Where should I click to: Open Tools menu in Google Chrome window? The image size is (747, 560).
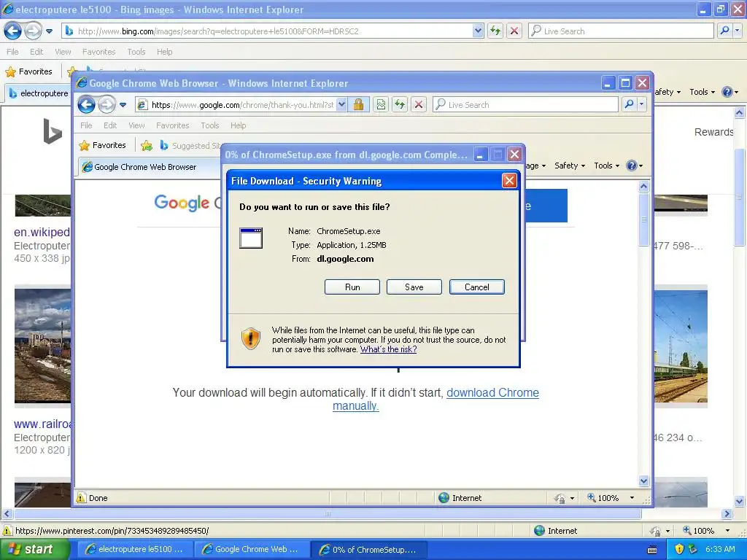click(x=209, y=125)
